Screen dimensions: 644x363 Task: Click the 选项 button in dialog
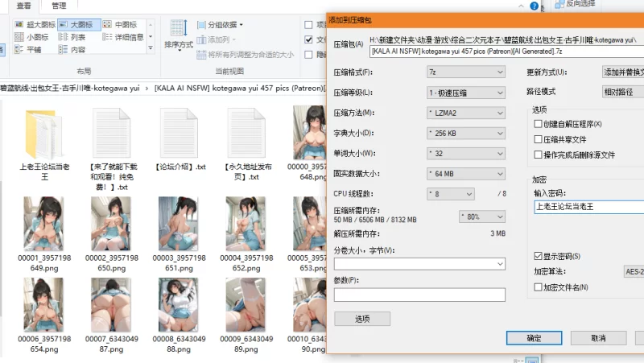[x=362, y=319]
